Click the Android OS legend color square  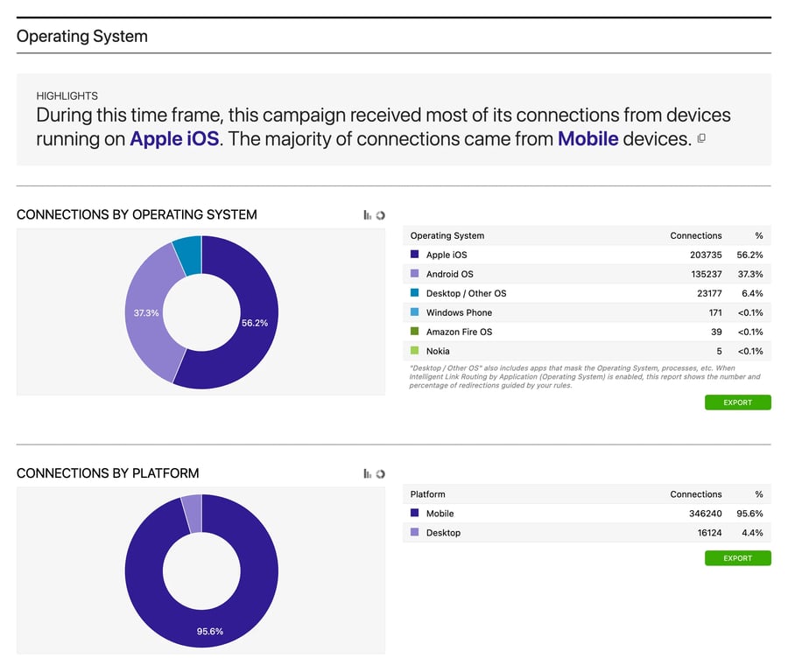(415, 274)
